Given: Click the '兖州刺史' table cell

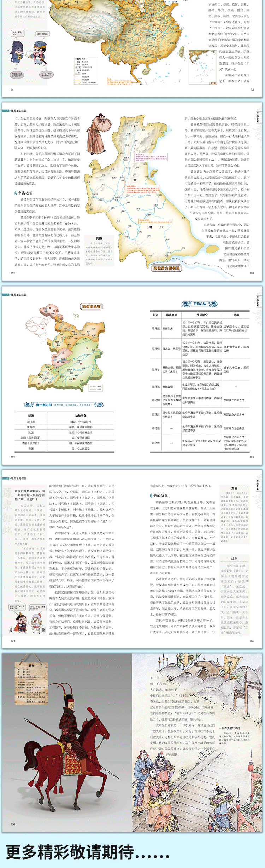Looking at the screenshot, I should pos(168,329).
